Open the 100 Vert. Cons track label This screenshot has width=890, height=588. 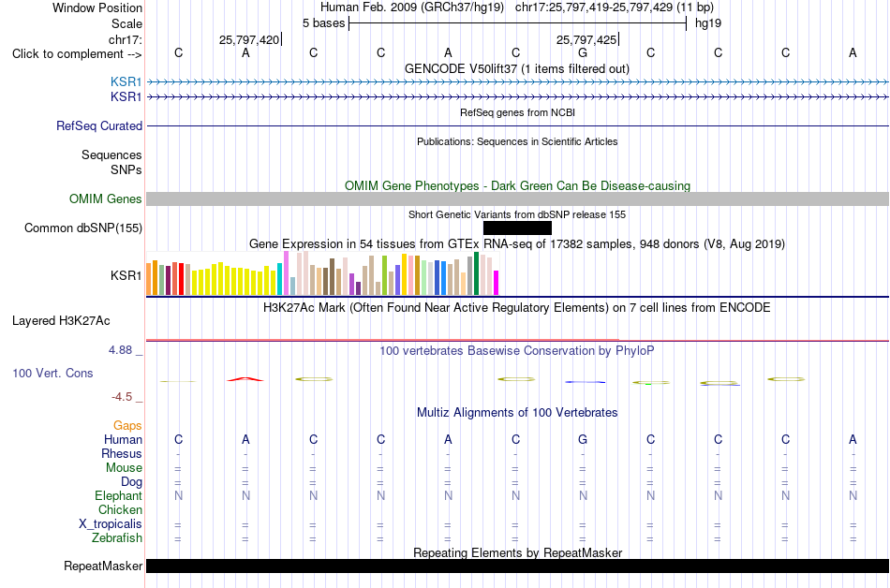tap(52, 373)
